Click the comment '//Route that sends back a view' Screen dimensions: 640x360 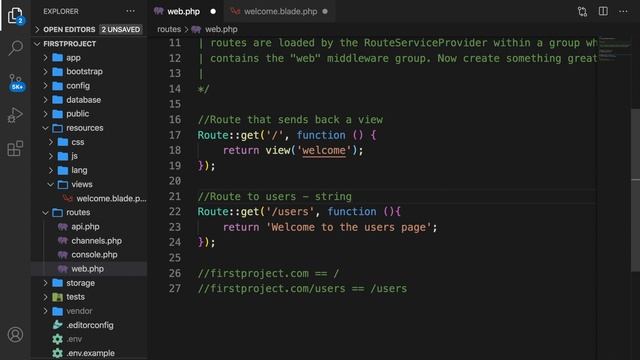[x=290, y=120]
